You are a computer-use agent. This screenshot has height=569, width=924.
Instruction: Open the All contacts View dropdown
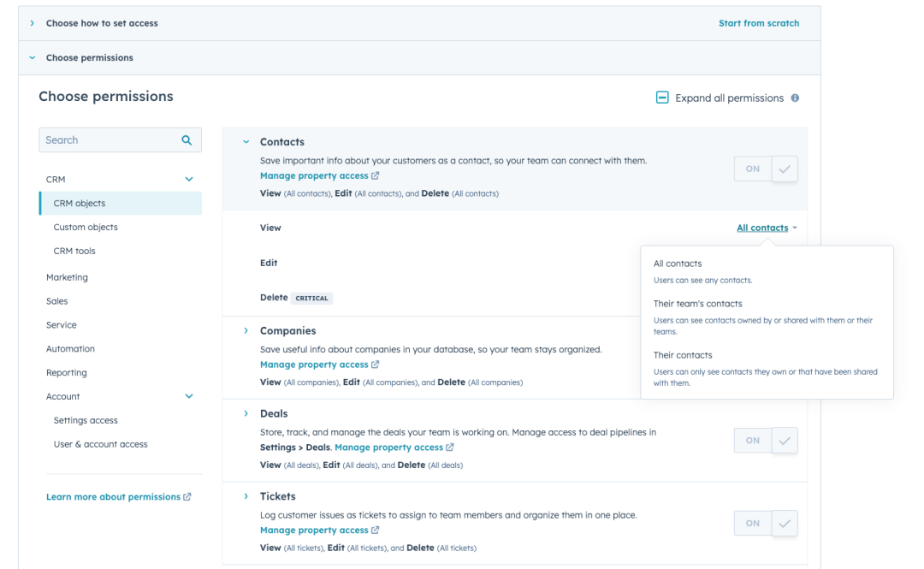point(766,228)
